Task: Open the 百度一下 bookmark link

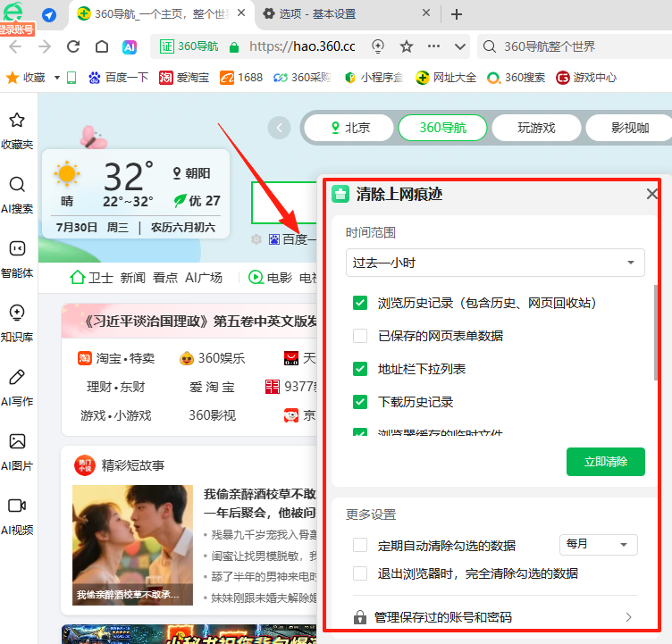Action: click(119, 78)
